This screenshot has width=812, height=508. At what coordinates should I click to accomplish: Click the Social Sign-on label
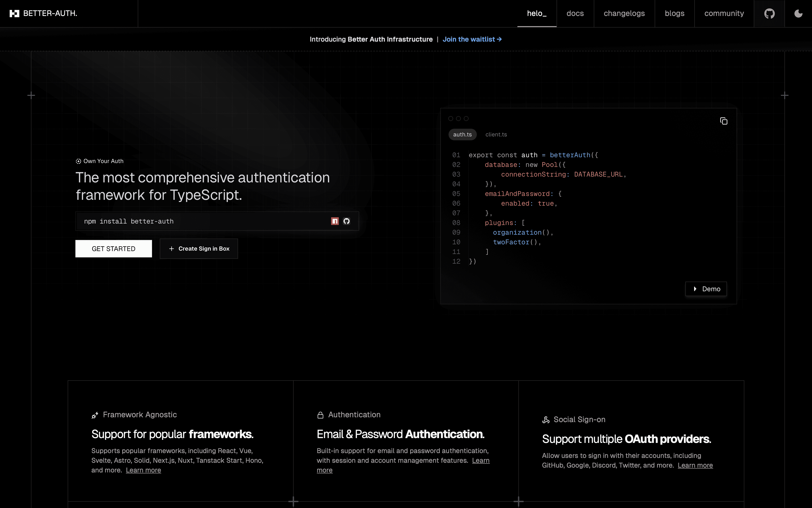click(580, 420)
